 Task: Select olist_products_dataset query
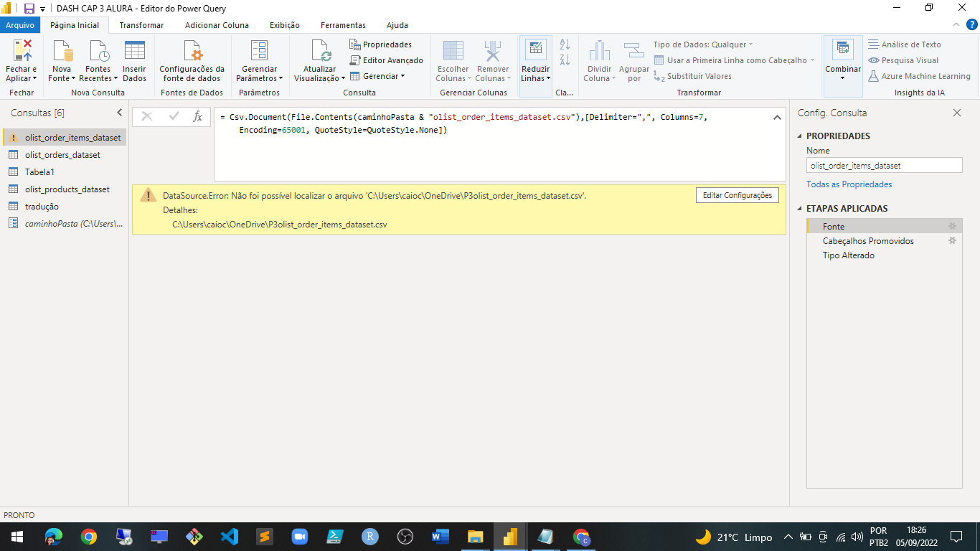pos(65,189)
